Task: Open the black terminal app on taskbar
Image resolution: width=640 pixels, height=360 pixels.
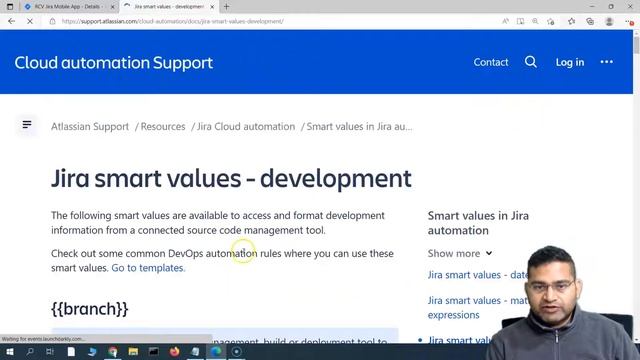Action: tap(154, 351)
